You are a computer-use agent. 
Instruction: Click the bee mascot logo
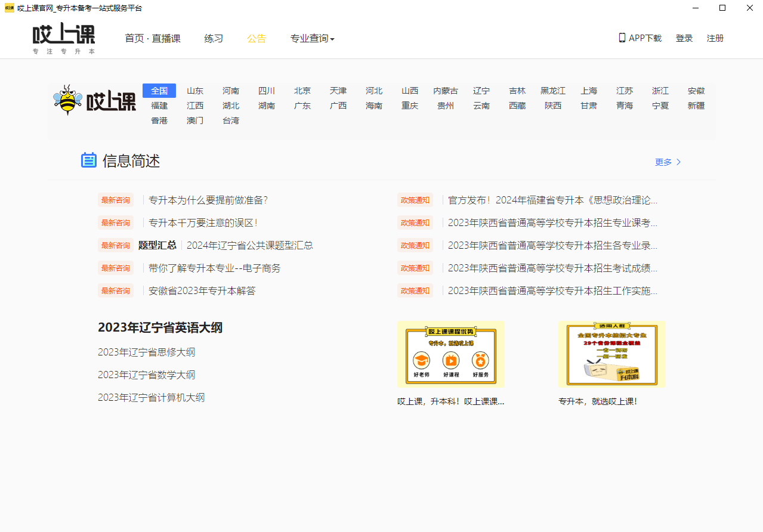(67, 100)
